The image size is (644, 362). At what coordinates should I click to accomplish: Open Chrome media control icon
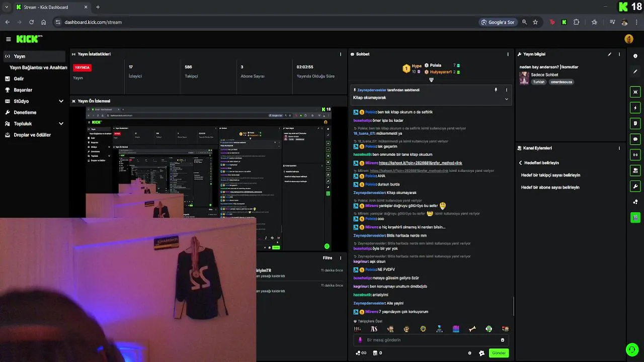[x=612, y=22]
